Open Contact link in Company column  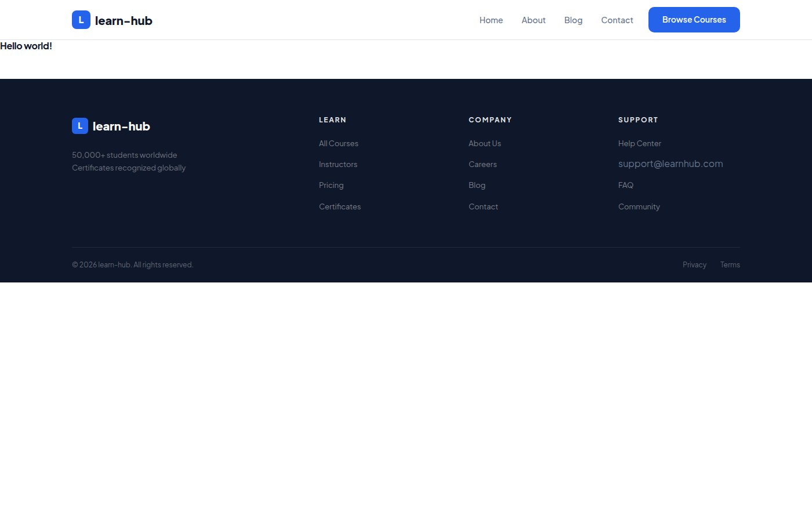(483, 206)
